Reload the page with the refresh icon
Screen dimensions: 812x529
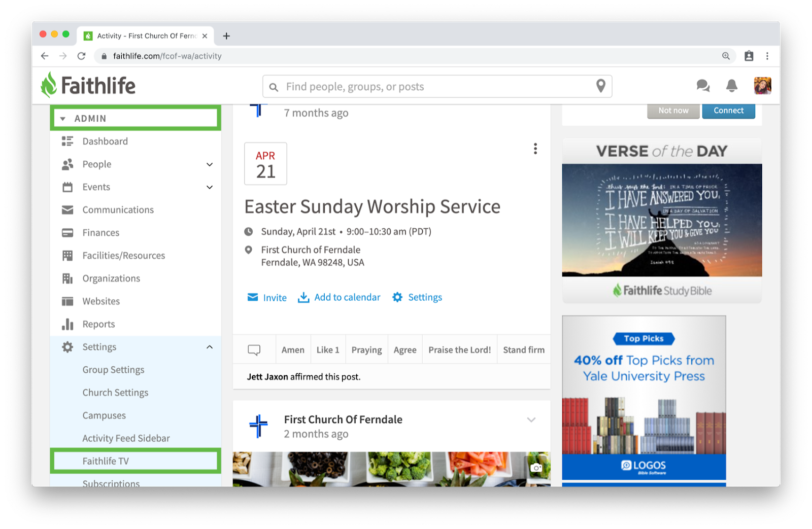tap(81, 56)
